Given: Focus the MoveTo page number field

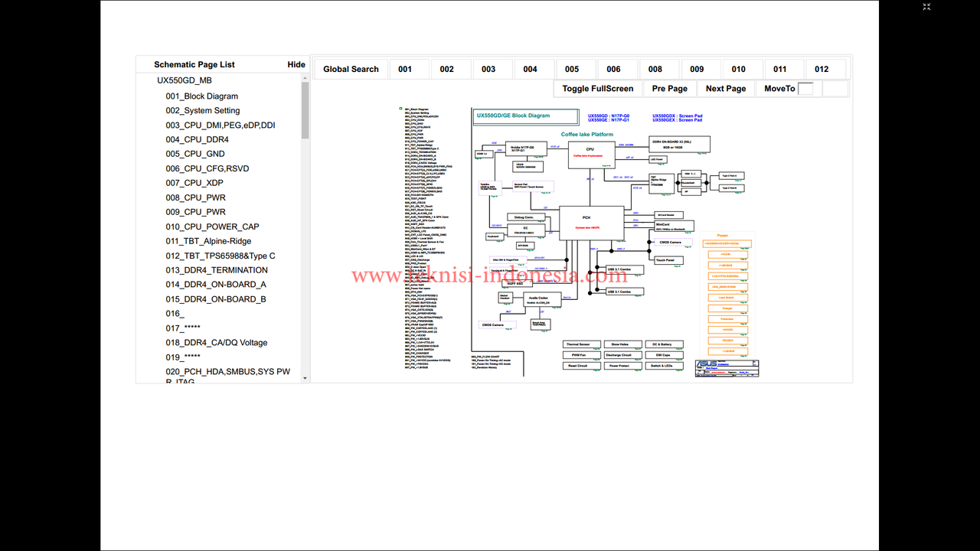Looking at the screenshot, I should [x=806, y=89].
